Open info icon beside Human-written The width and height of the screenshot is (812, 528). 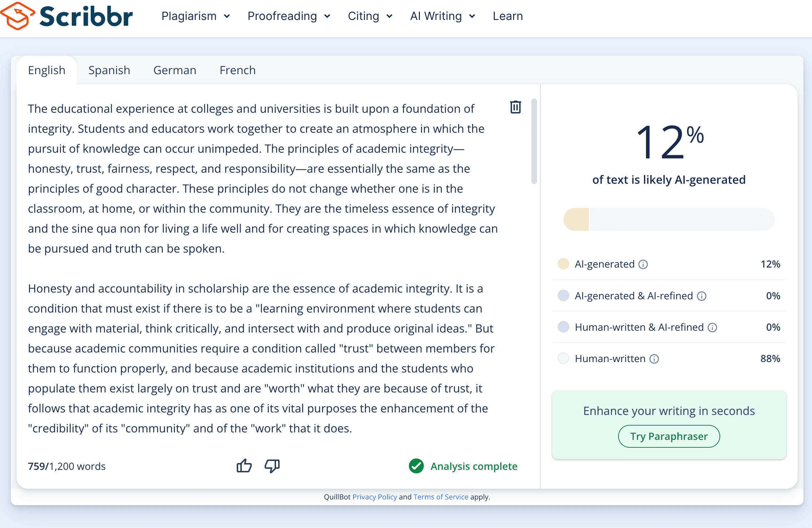(654, 359)
